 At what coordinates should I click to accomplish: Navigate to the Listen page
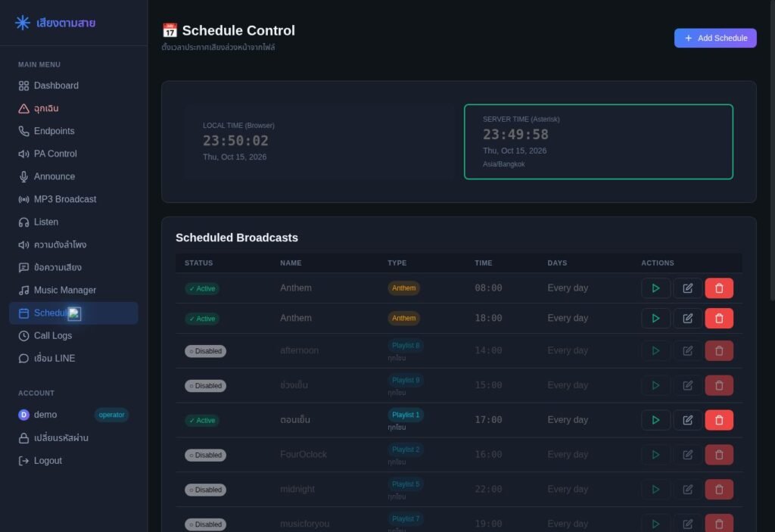tap(73, 222)
